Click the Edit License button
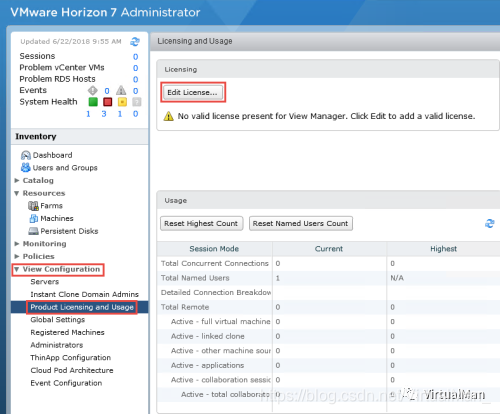 pyautogui.click(x=193, y=92)
